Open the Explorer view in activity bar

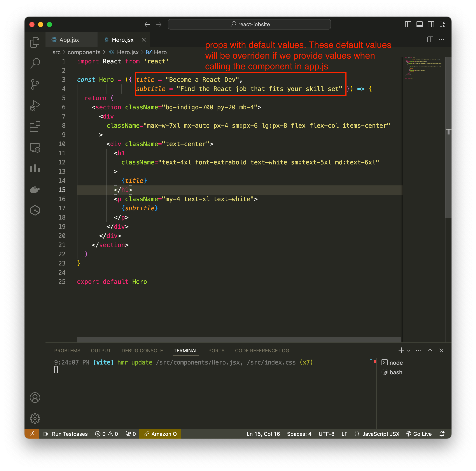(35, 42)
